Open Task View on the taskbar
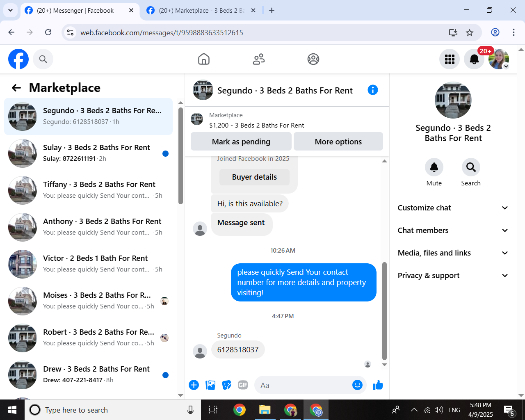 pos(213,410)
